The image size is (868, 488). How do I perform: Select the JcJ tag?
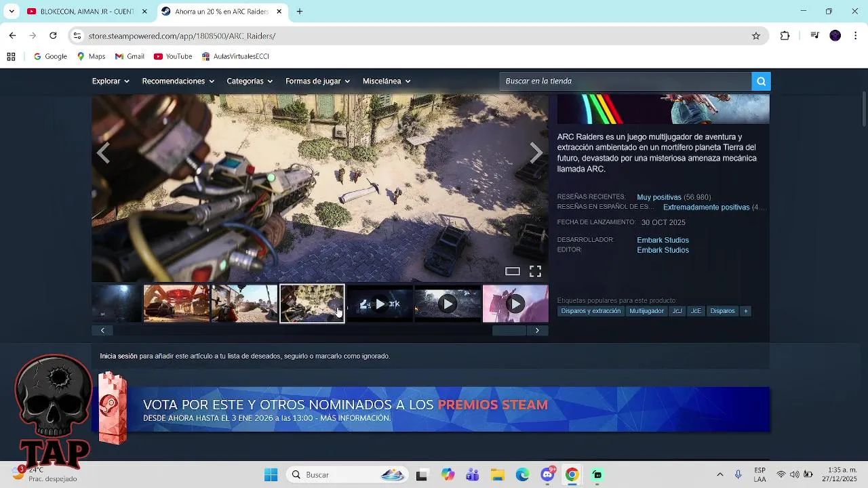click(677, 311)
